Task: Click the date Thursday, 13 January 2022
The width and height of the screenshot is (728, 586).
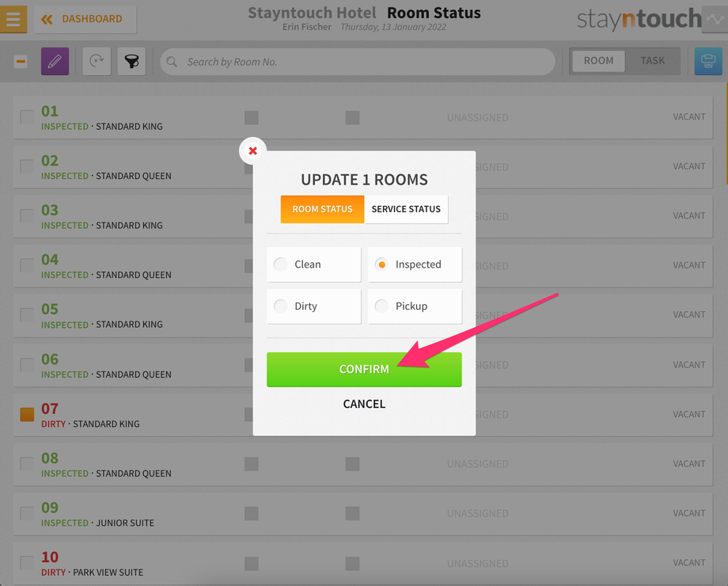Action: 393,27
